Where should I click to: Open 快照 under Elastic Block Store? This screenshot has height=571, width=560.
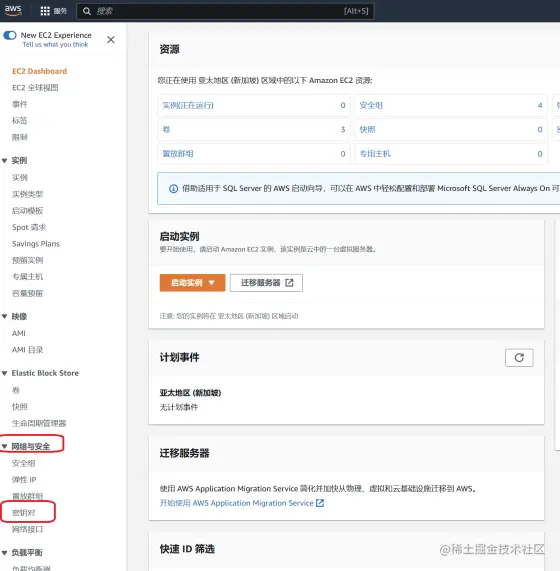pyautogui.click(x=20, y=407)
